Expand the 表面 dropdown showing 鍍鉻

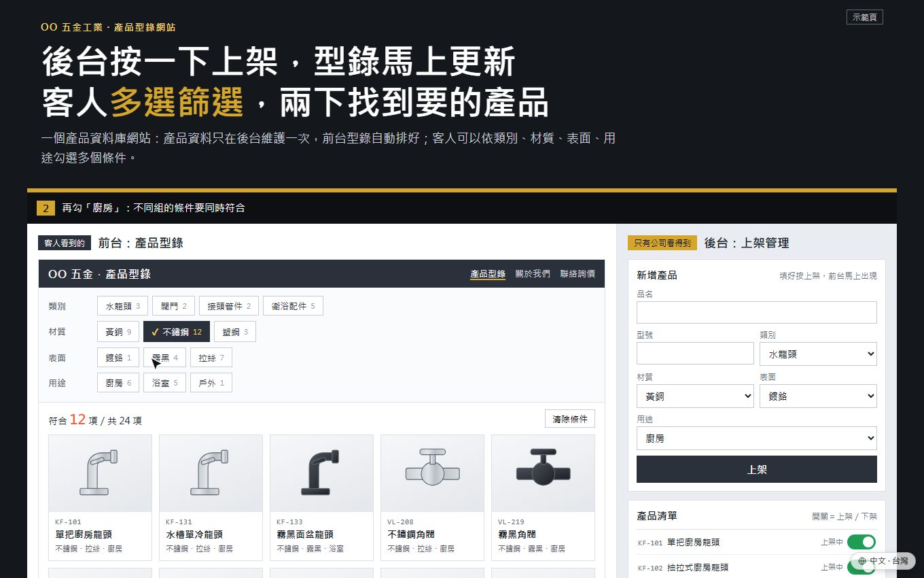point(818,396)
